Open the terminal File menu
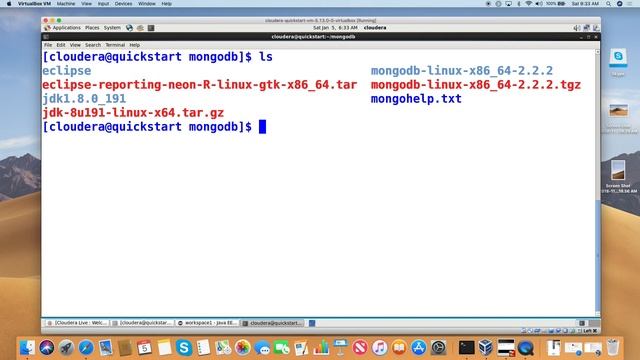This screenshot has height=360, width=640. [48, 45]
